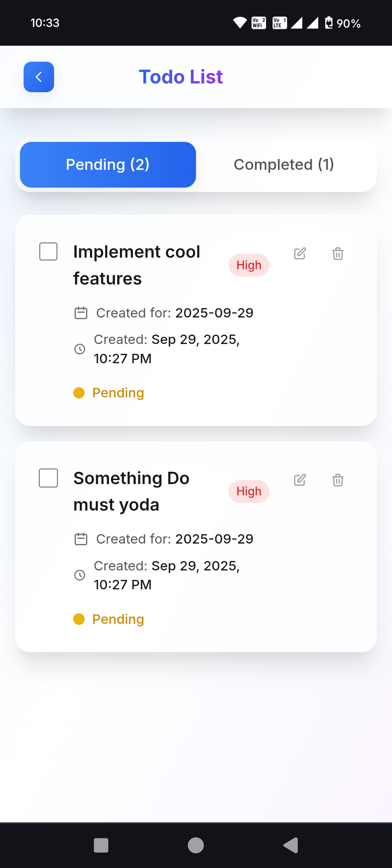Click the 'Something Do must yoda' title
Viewport: 392px width, 868px height.
[131, 491]
